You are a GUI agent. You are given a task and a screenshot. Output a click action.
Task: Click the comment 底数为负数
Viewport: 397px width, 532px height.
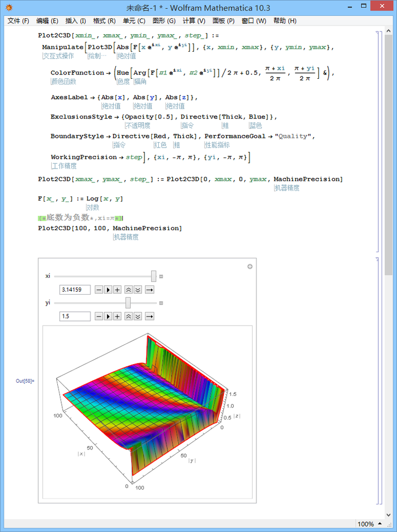67,217
